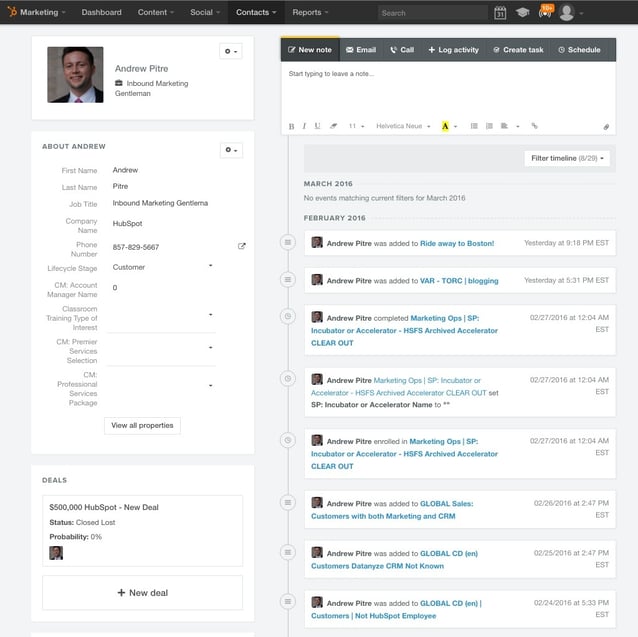Open GLOBAL CD (en) Customers Datanyze CRM Not Known link
638x637 pixels.
394,560
